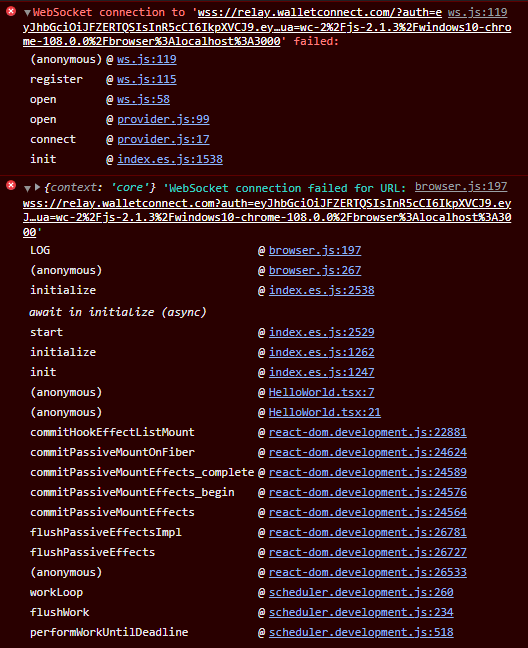Click the first red error icon
Screen dimensions: 528x648
11,12
